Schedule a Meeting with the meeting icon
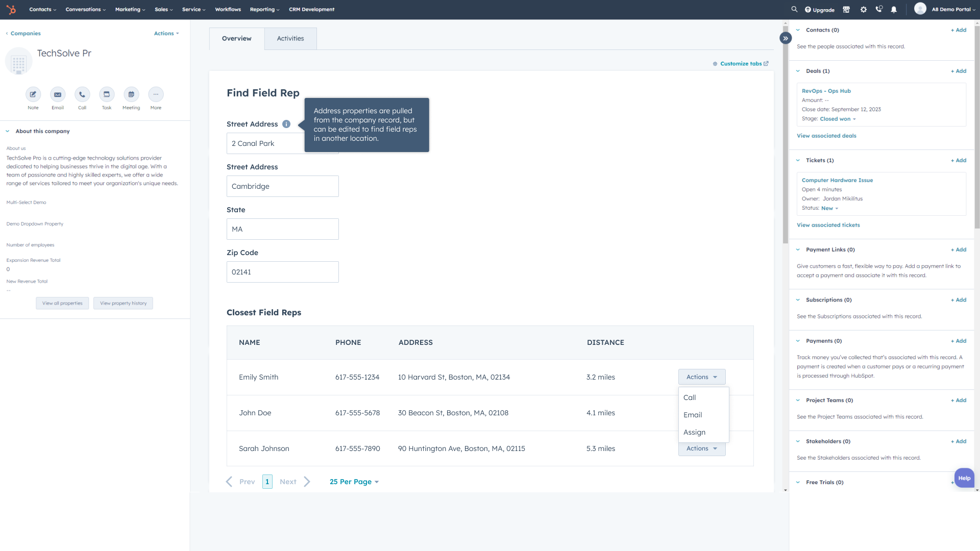The width and height of the screenshot is (980, 551). coord(131,94)
